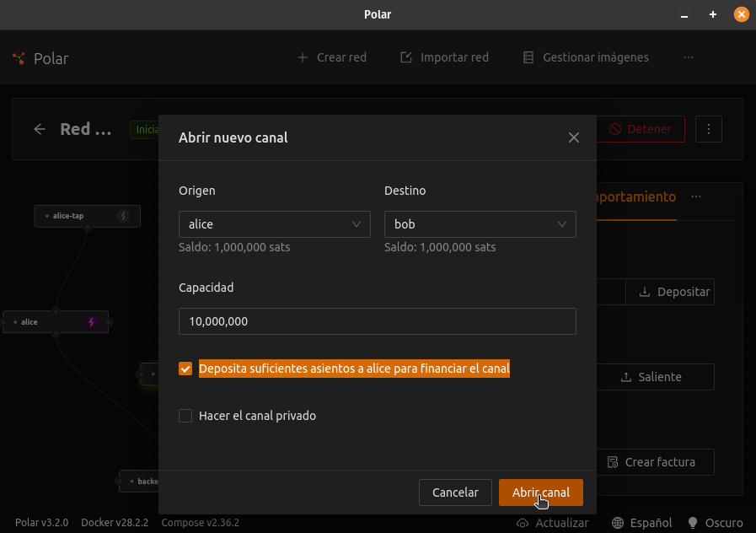The image size is (756, 533).
Task: Select Importar red in the top menu
Action: click(x=444, y=57)
